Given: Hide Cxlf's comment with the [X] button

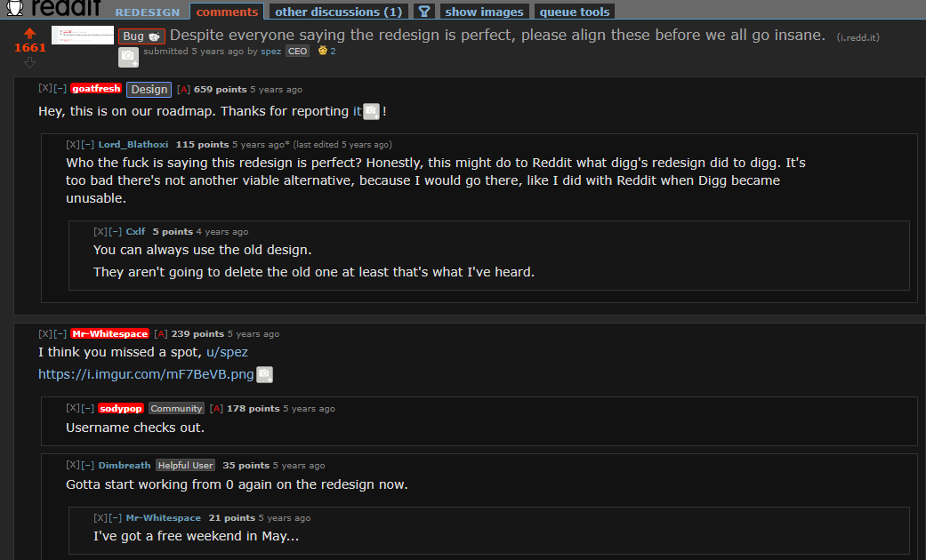Looking at the screenshot, I should [100, 231].
